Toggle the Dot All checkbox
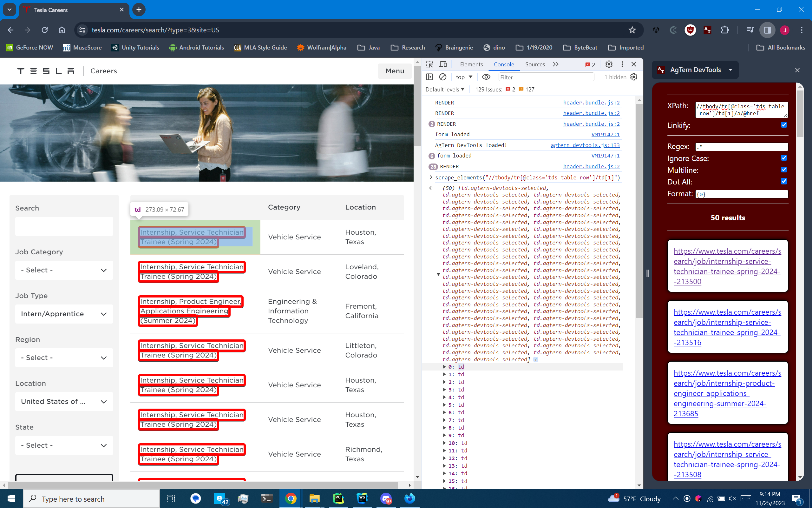812x508 pixels. (x=784, y=181)
